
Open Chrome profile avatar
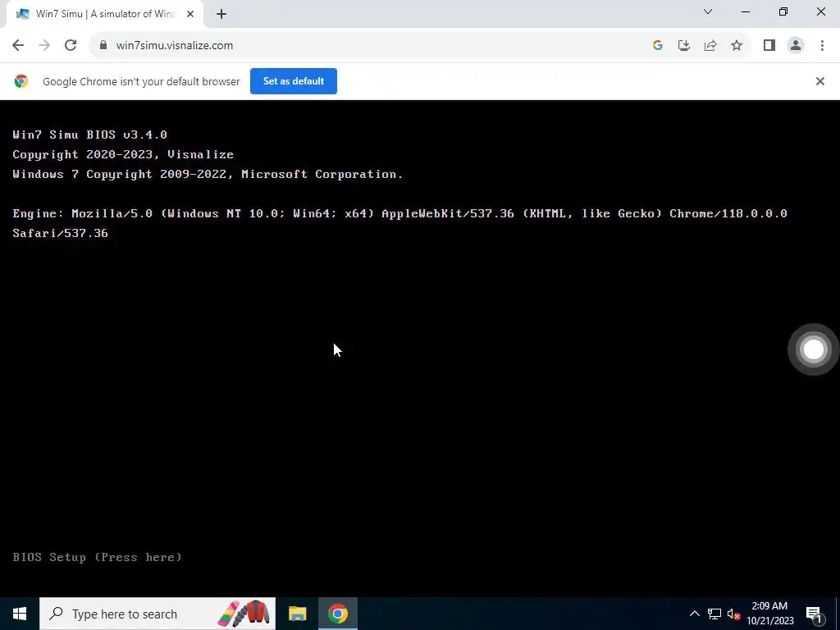pos(796,46)
